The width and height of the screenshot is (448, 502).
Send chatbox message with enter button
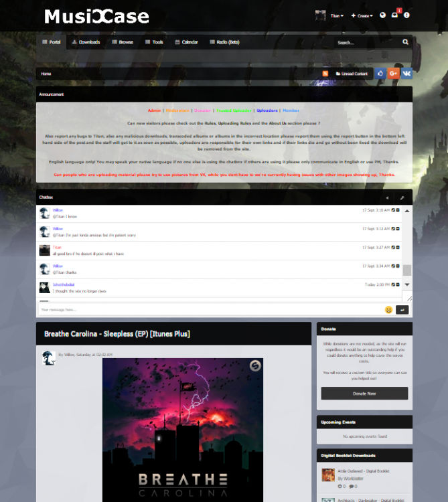[402, 310]
